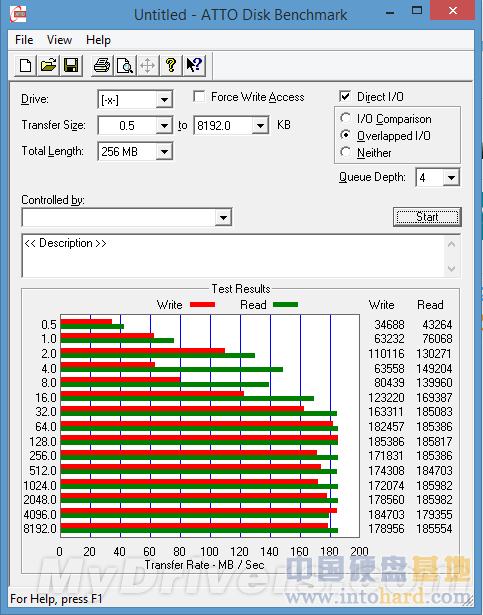
Task: Select the I/O Comparison radio button
Action: click(346, 118)
